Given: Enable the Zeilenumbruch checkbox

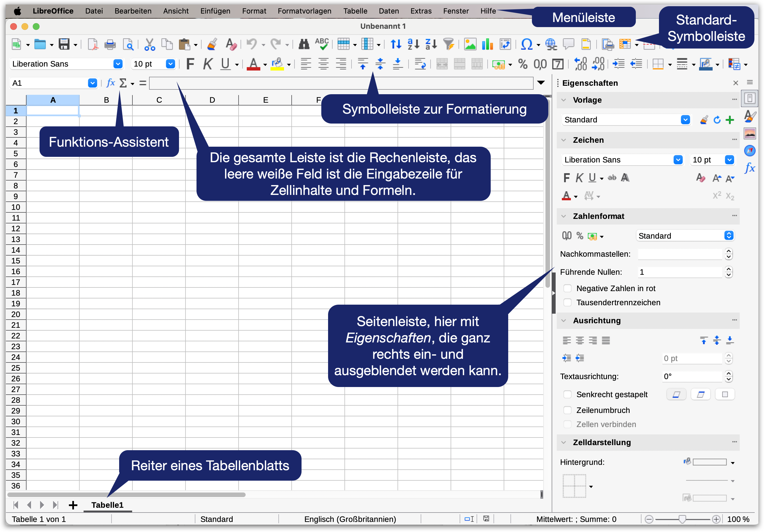Looking at the screenshot, I should coord(567,410).
